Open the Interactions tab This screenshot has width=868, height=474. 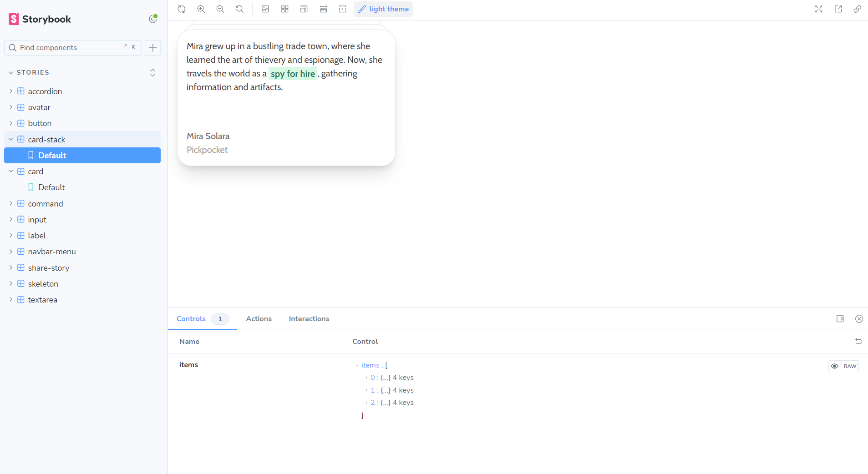click(309, 319)
